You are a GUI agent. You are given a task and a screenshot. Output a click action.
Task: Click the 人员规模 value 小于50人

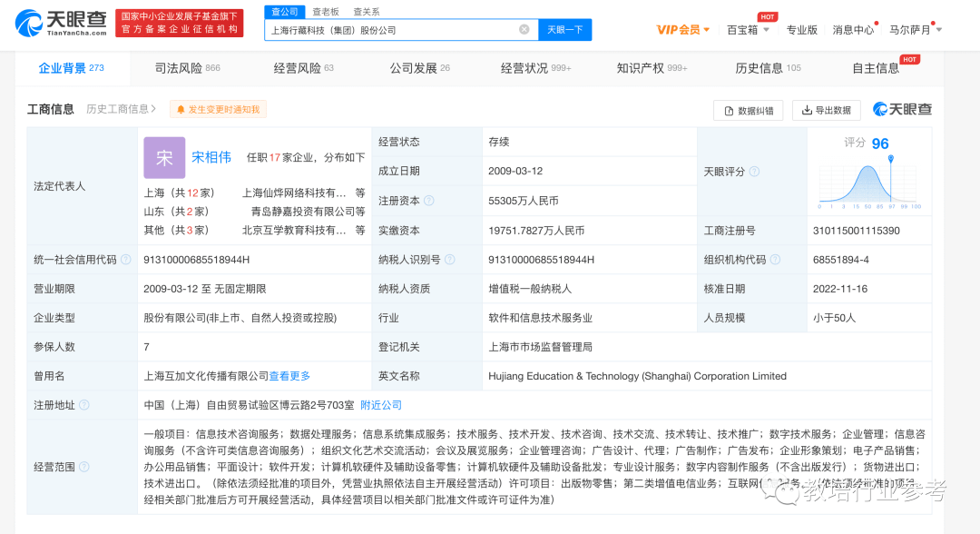[834, 318]
